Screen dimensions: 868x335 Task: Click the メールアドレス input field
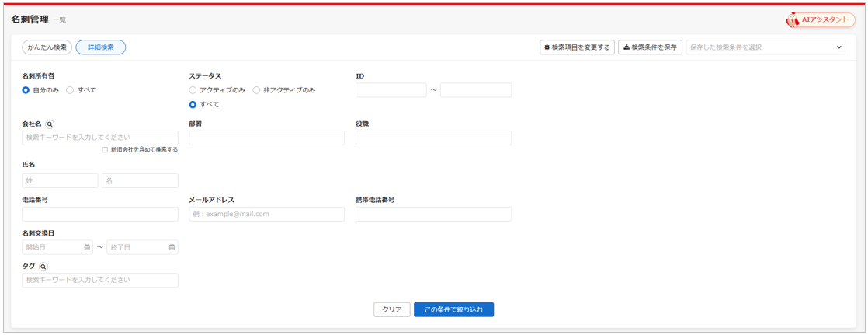(x=266, y=214)
